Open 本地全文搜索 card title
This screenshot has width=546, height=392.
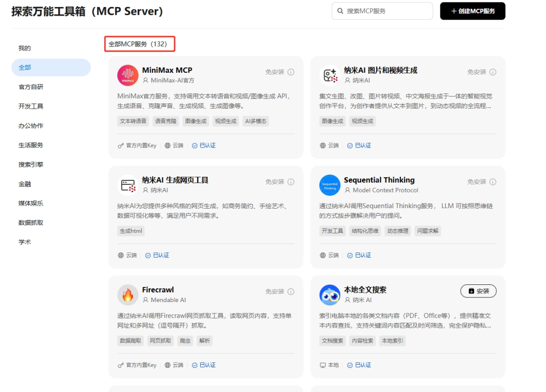pos(366,290)
